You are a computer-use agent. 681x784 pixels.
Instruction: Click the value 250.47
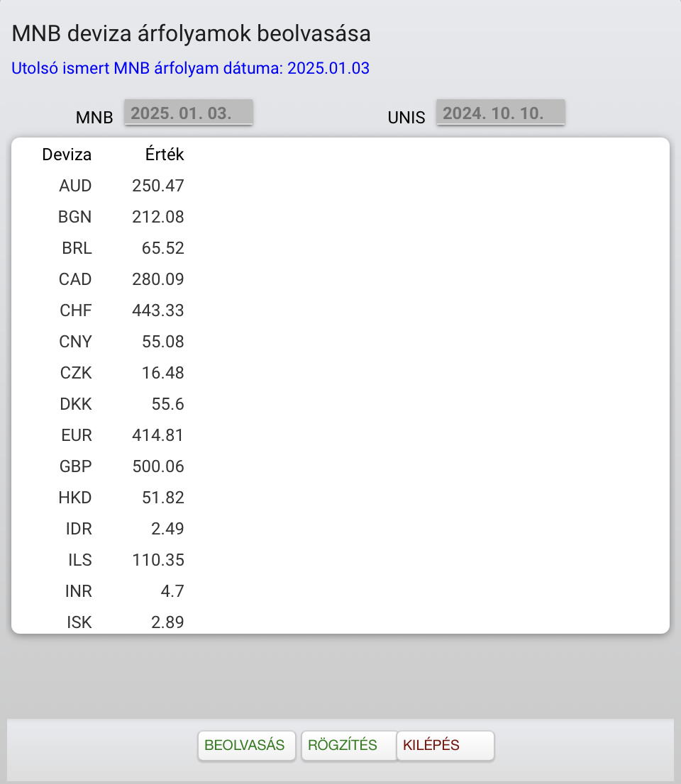pyautogui.click(x=158, y=186)
